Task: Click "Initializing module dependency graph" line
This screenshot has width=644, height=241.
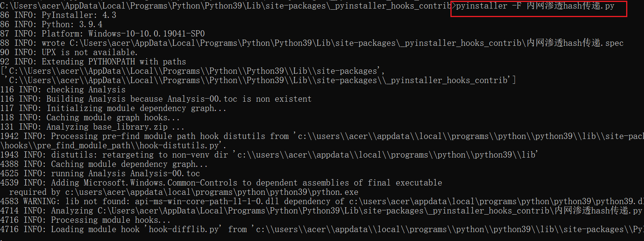Action: click(x=136, y=108)
